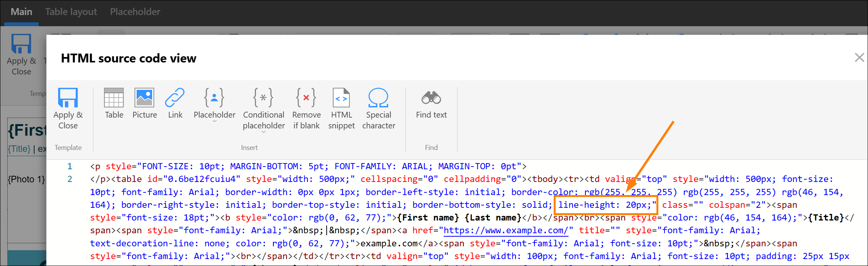Click the {First name} placeholder in the code
868x266 pixels.
point(428,218)
